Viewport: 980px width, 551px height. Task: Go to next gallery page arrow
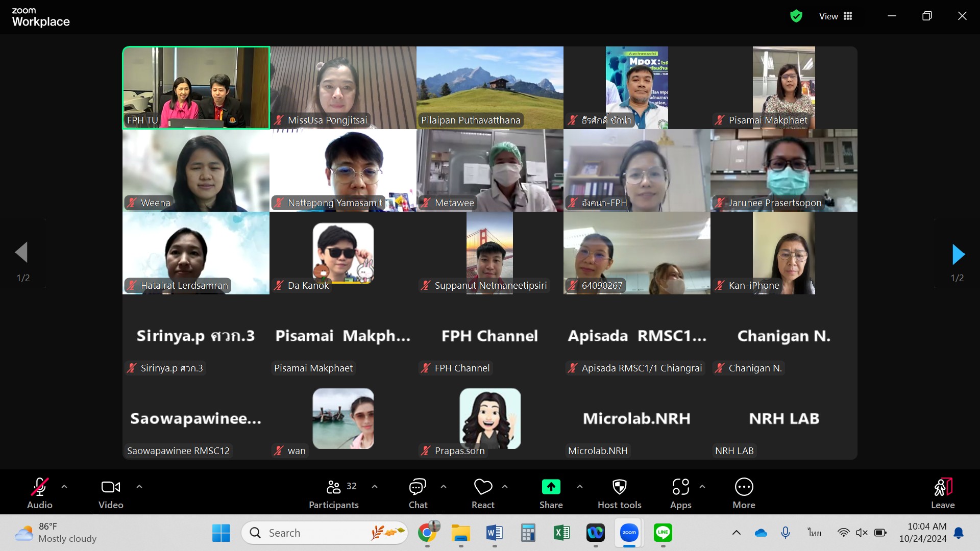[958, 254]
